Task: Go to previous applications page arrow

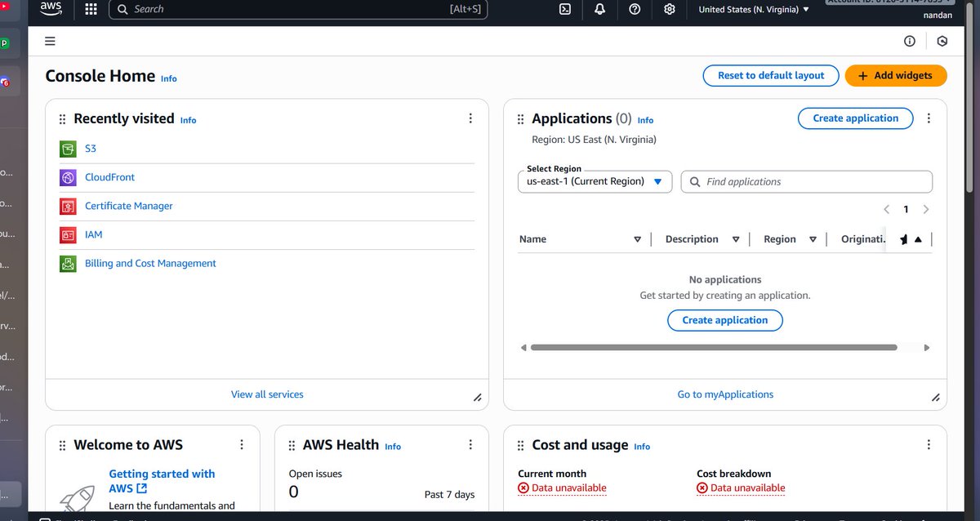Action: tap(887, 210)
